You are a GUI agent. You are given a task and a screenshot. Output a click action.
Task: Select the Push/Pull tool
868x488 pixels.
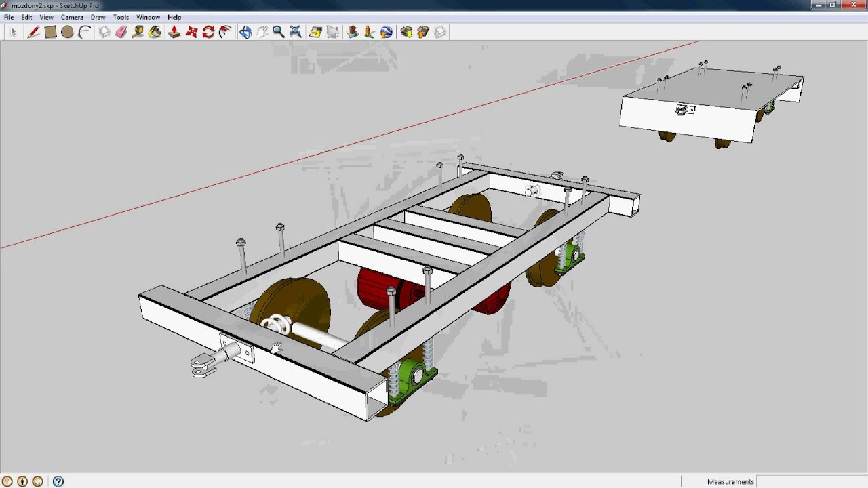pos(174,32)
